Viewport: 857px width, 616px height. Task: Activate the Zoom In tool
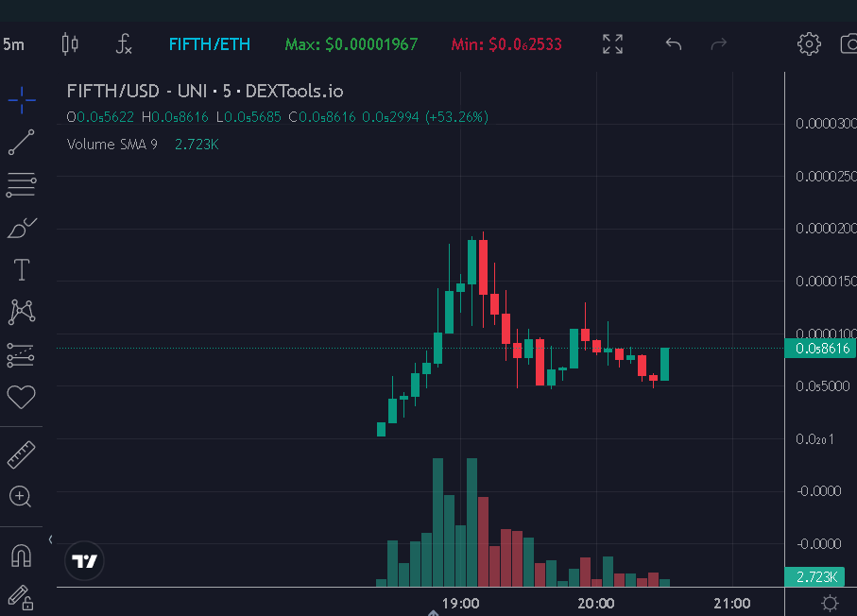point(21,496)
